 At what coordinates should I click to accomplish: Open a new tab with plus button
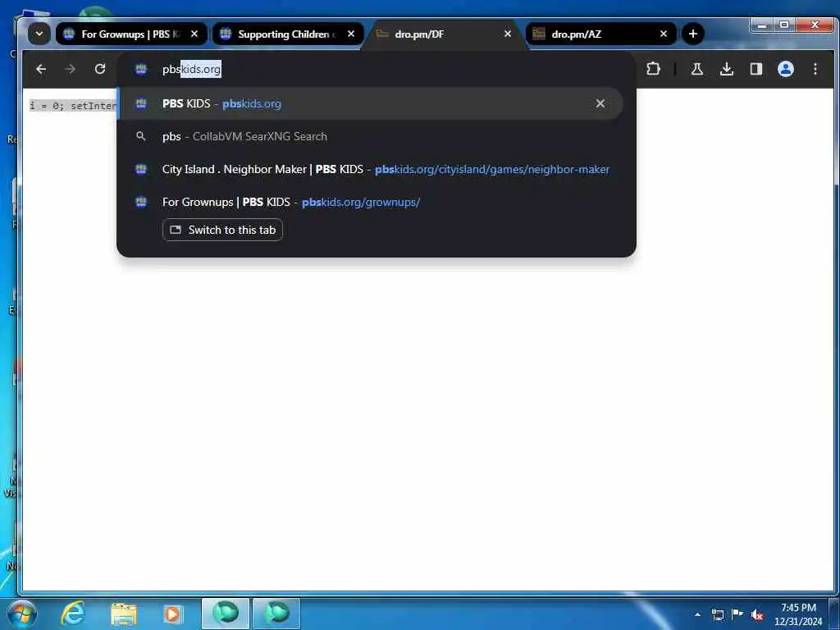coord(692,34)
